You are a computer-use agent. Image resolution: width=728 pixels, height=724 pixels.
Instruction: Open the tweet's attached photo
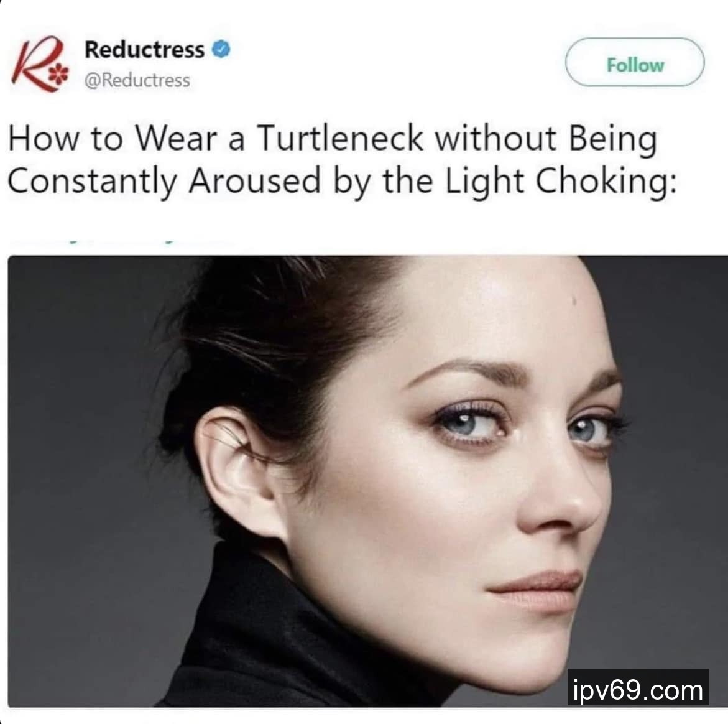(367, 481)
